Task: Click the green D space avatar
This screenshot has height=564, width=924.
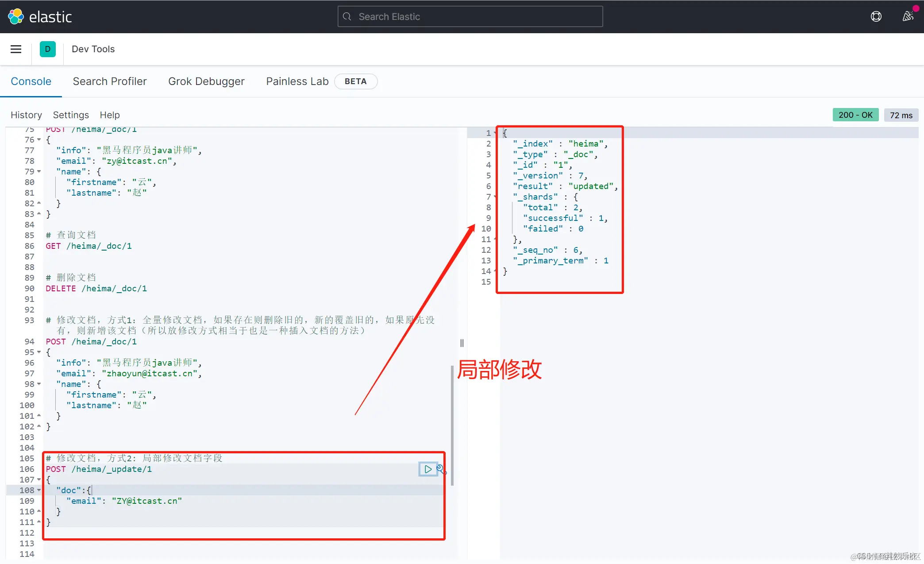Action: (47, 49)
